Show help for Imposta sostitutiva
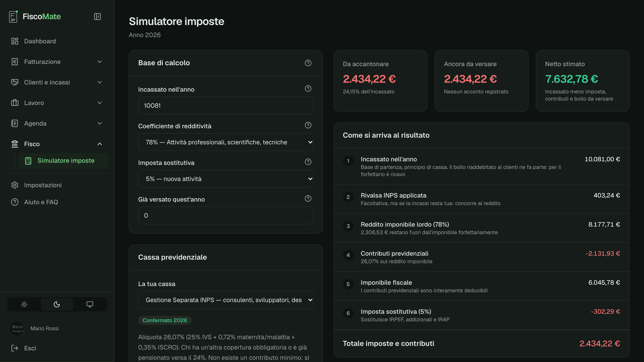This screenshot has height=362, width=644. (x=308, y=162)
